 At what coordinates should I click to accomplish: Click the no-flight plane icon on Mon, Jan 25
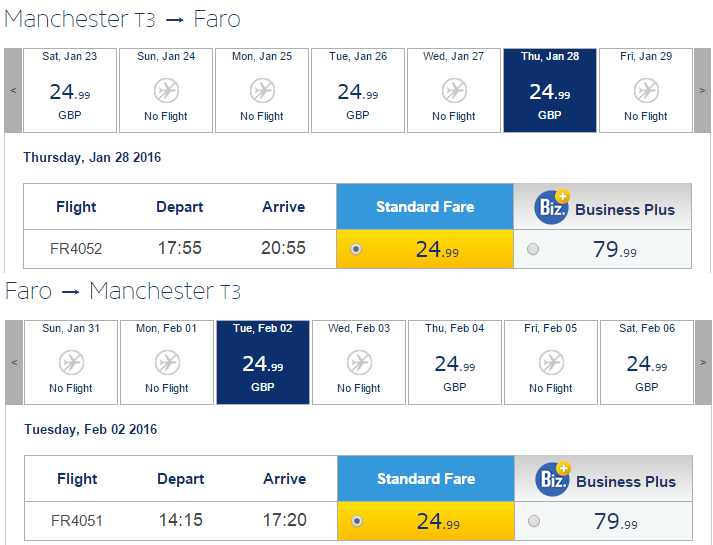pyautogui.click(x=262, y=90)
